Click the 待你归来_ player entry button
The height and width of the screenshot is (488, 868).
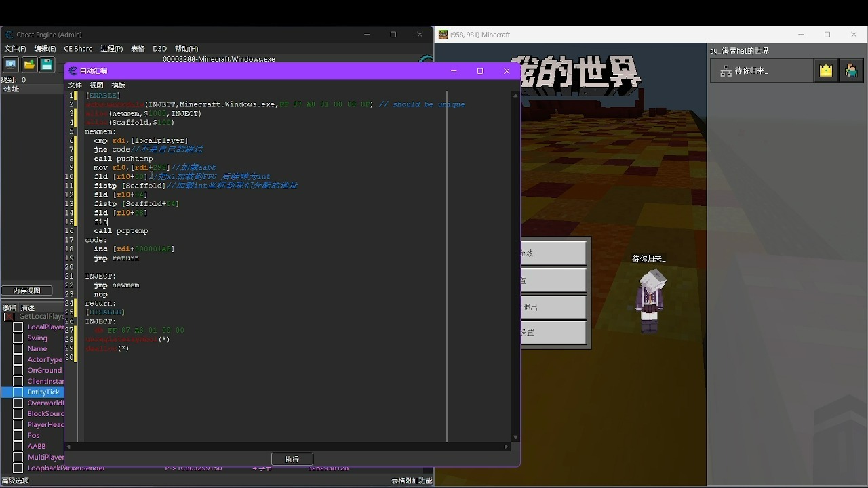762,70
